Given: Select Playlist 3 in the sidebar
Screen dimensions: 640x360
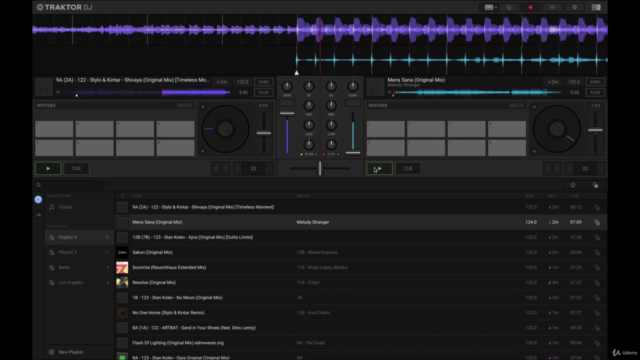Looking at the screenshot, I should pyautogui.click(x=79, y=253).
